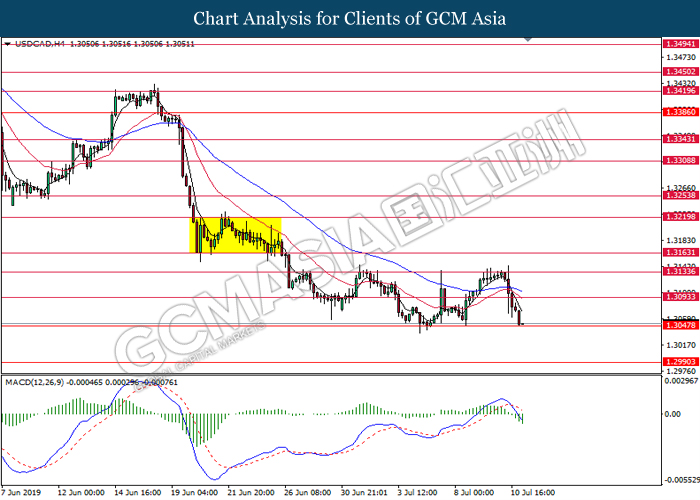The width and height of the screenshot is (700, 500).
Task: Click the USDCAD,H4 symbol price readout
Action: click(105, 44)
